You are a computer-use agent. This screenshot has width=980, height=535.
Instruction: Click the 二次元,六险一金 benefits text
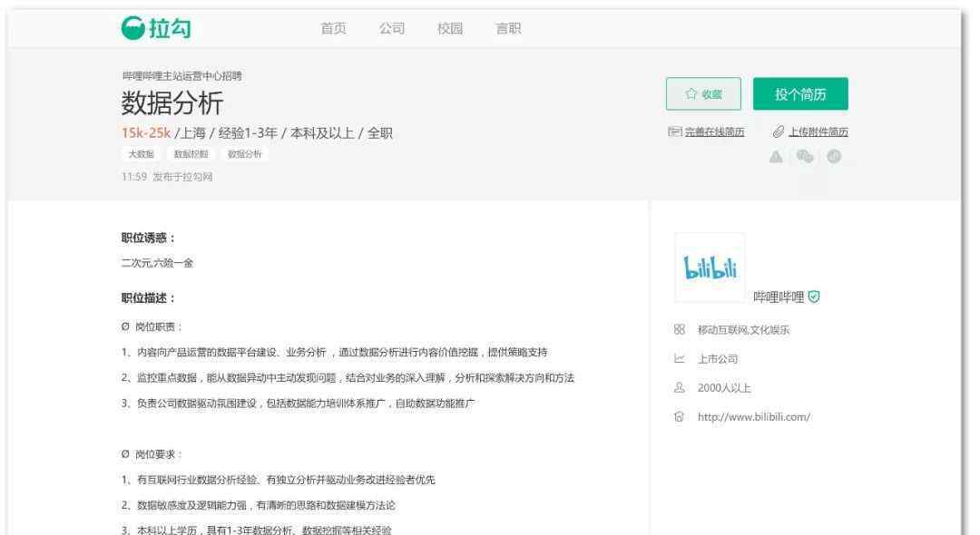pos(158,263)
